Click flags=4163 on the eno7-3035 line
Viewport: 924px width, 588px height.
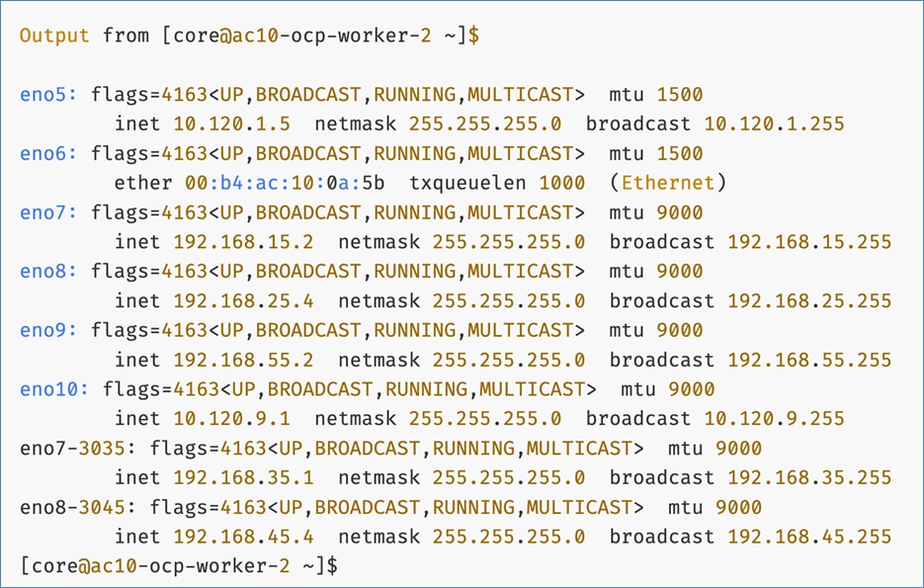click(208, 449)
